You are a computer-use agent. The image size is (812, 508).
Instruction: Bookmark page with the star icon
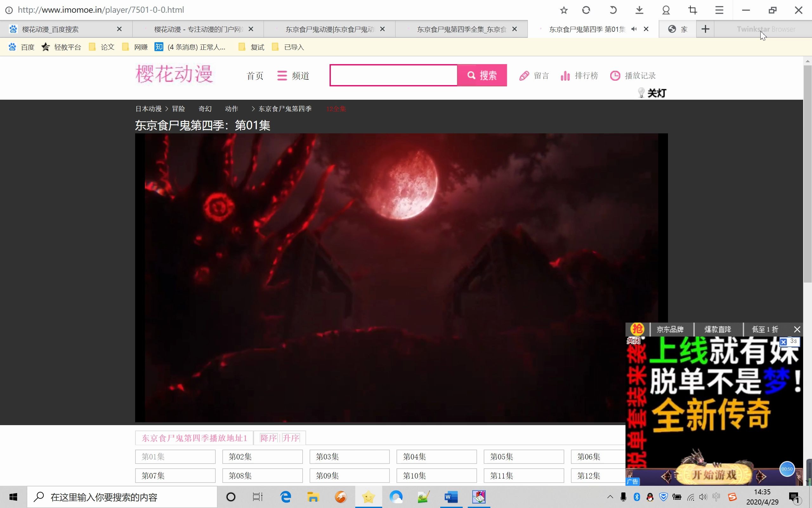[x=564, y=10]
